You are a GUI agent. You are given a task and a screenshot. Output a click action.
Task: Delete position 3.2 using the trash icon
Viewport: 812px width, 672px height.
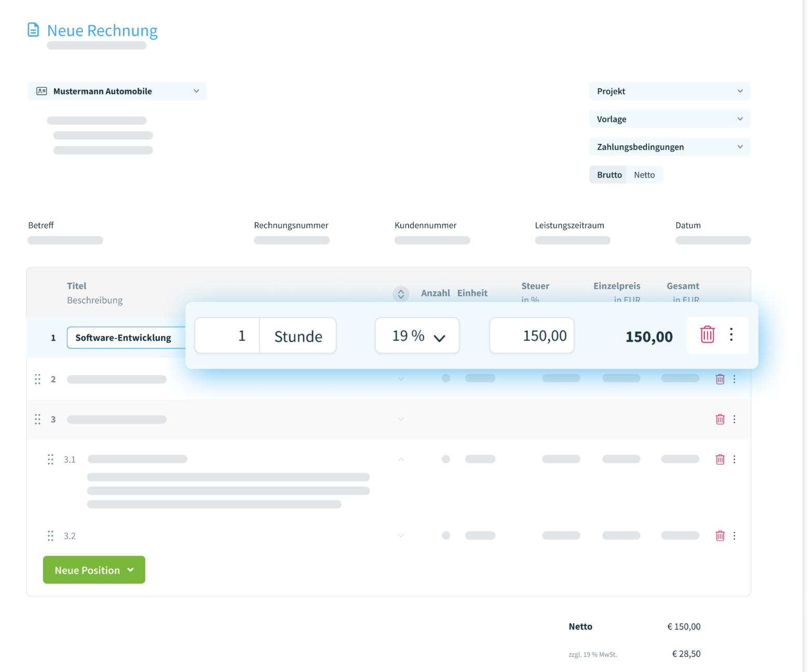(720, 535)
